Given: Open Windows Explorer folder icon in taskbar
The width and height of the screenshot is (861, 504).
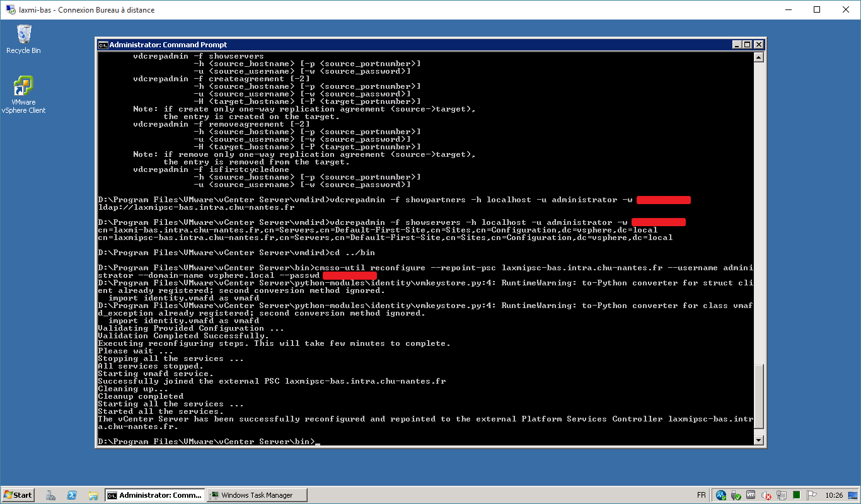Looking at the screenshot, I should pos(93,495).
